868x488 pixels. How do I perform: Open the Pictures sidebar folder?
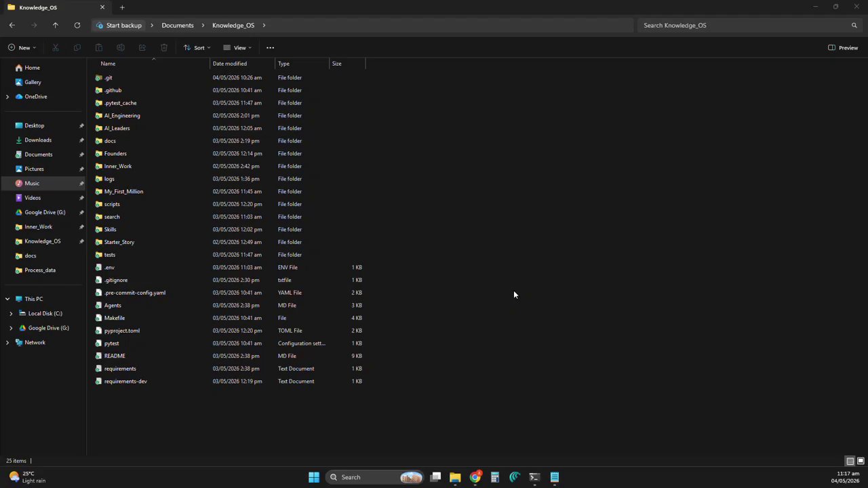(x=34, y=169)
